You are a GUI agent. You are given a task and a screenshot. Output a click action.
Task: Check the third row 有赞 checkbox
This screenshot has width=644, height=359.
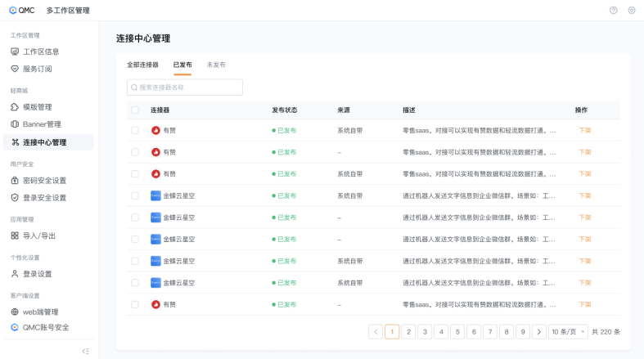pos(135,174)
